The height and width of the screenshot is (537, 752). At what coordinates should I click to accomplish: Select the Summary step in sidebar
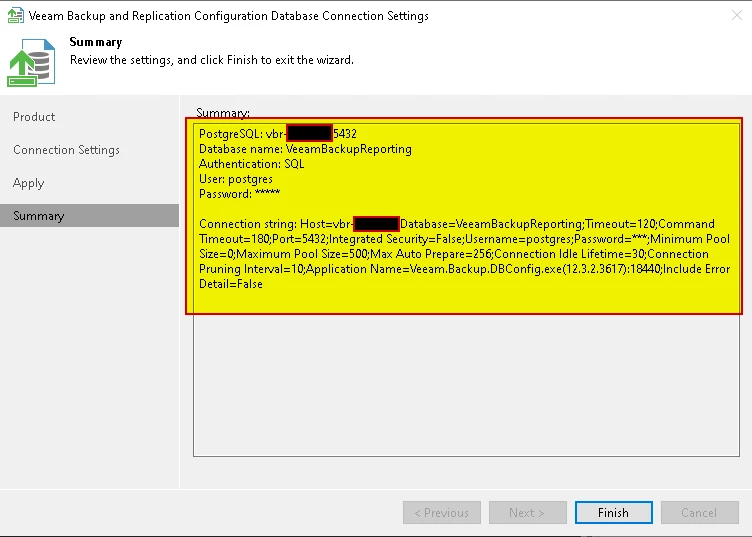tap(89, 215)
